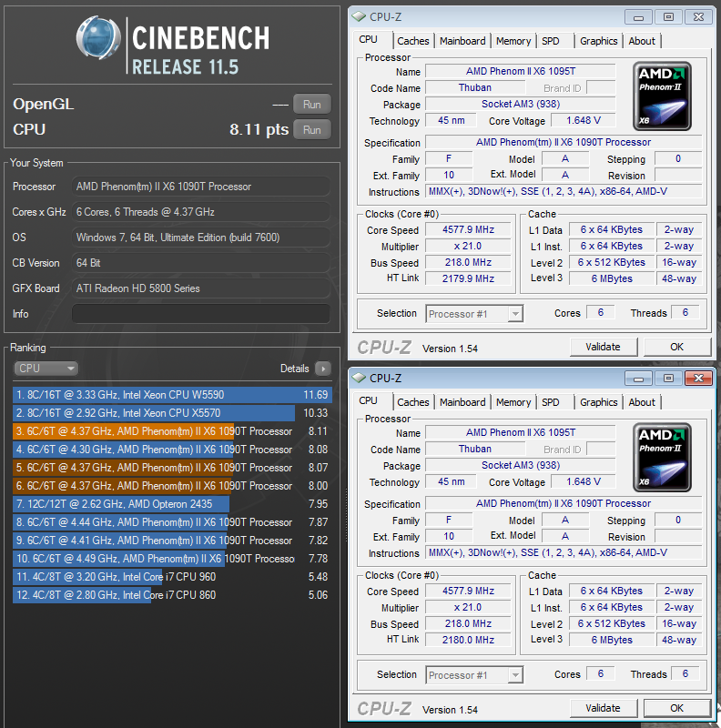Click Level 3 6 MBytes in lower CPU-Z

(x=612, y=640)
